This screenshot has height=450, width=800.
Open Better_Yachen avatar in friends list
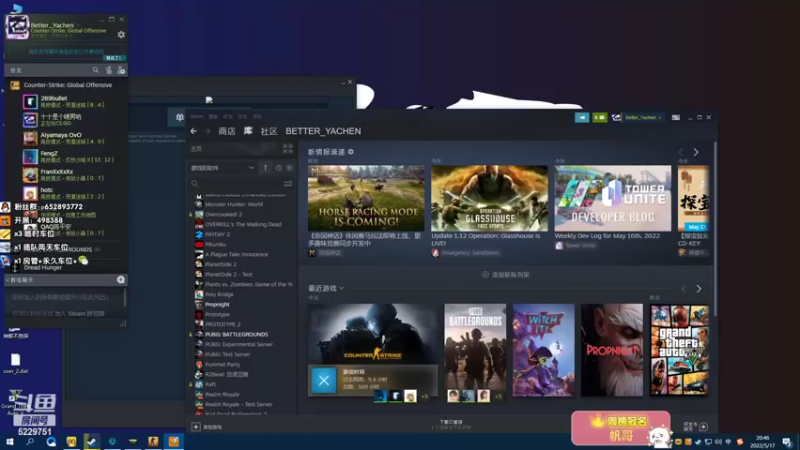coord(17,27)
